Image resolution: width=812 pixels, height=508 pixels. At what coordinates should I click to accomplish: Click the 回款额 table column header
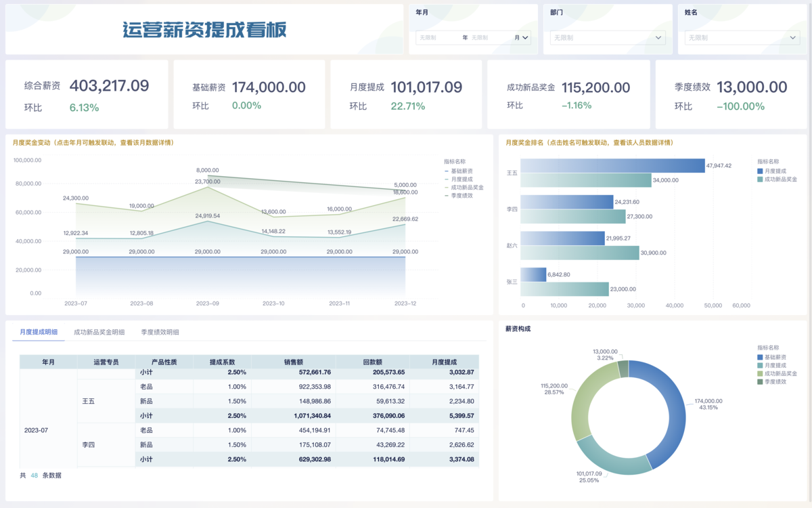pyautogui.click(x=372, y=362)
